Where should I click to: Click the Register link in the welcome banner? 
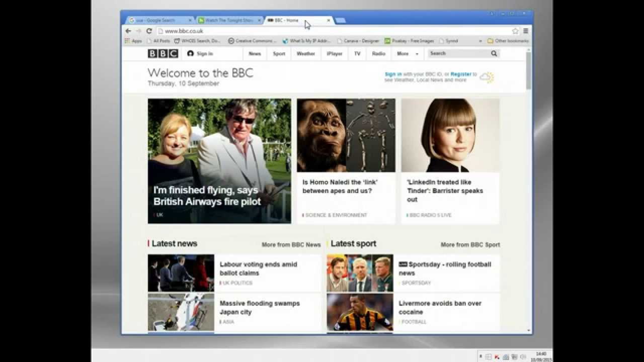(460, 74)
